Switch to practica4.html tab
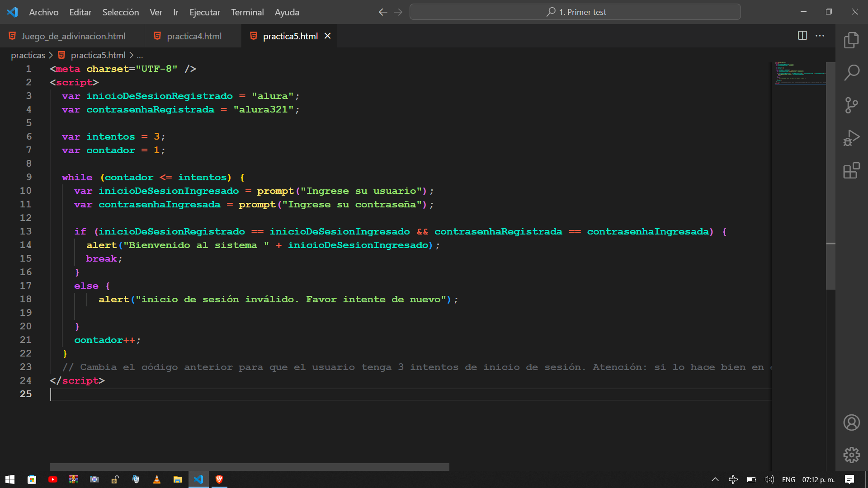This screenshot has height=488, width=868. point(193,36)
